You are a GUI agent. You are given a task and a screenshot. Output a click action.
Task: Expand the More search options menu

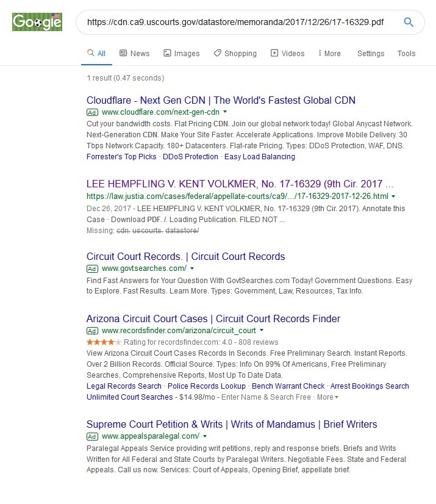click(x=329, y=53)
